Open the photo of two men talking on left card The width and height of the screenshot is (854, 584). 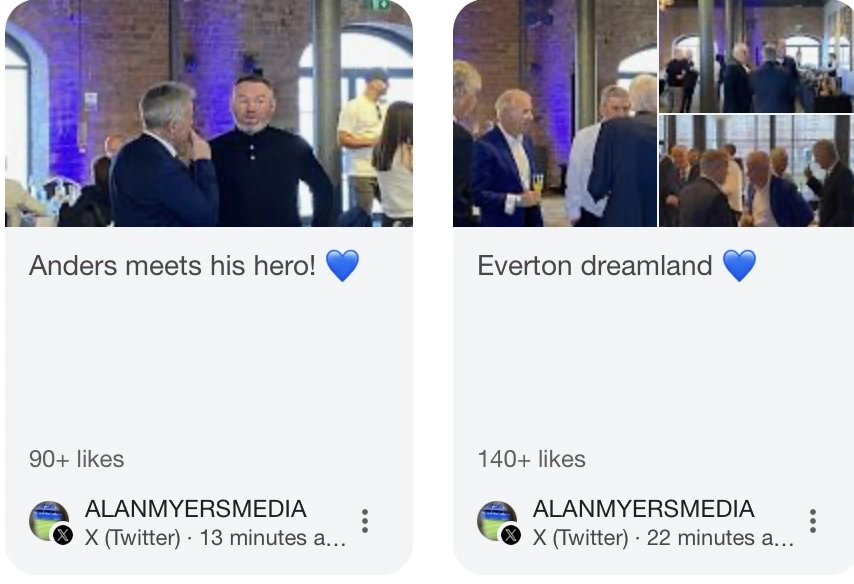(x=209, y=113)
